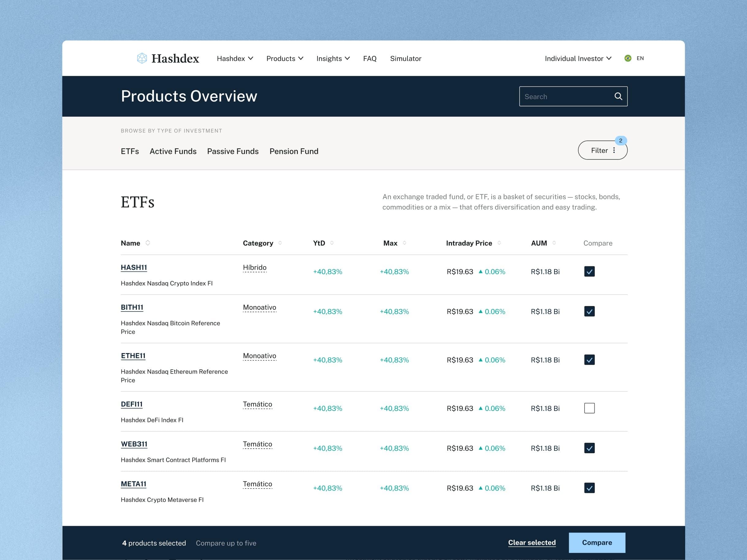
Task: Click Temático category in META11 row
Action: [257, 484]
